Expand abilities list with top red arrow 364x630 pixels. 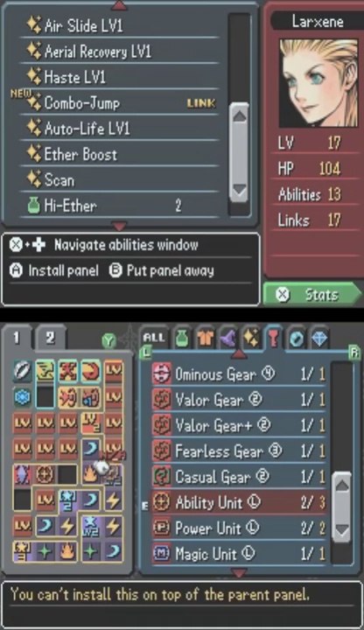[x=119, y=5]
